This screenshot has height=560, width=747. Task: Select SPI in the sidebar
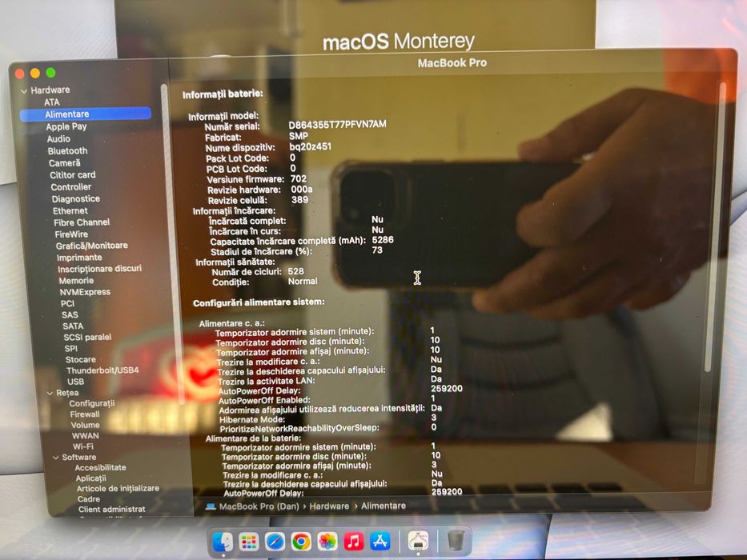click(x=71, y=349)
